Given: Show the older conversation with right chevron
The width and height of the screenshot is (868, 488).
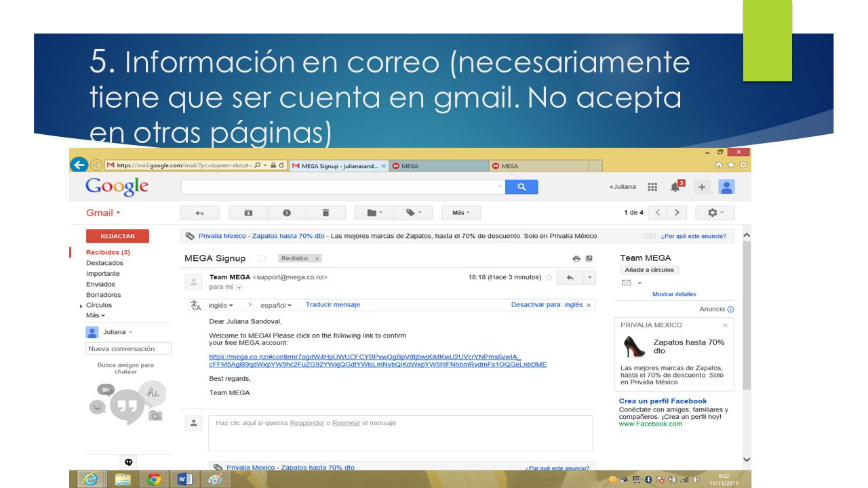Looking at the screenshot, I should pyautogui.click(x=677, y=213).
